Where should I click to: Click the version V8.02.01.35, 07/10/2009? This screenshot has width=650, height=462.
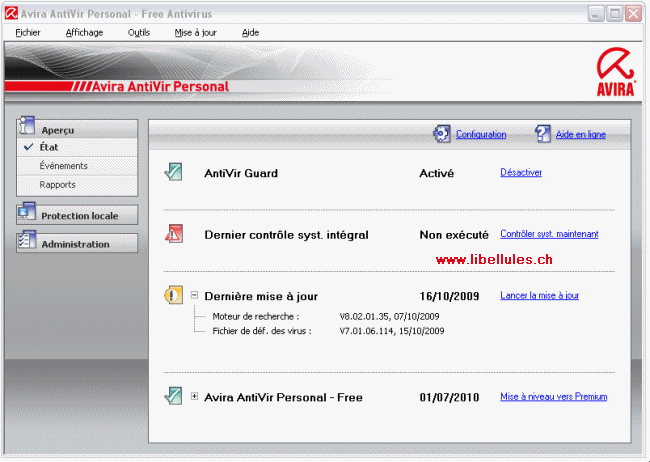pos(389,316)
